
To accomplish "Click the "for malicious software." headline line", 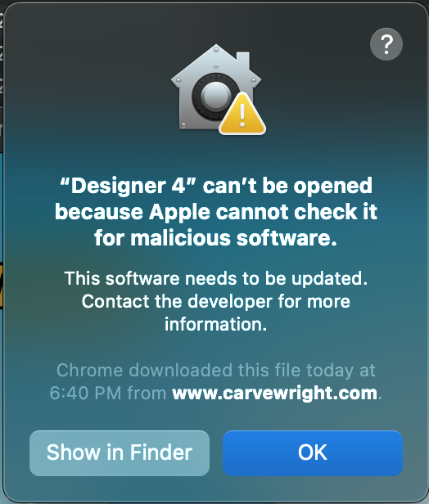I will click(x=216, y=238).
